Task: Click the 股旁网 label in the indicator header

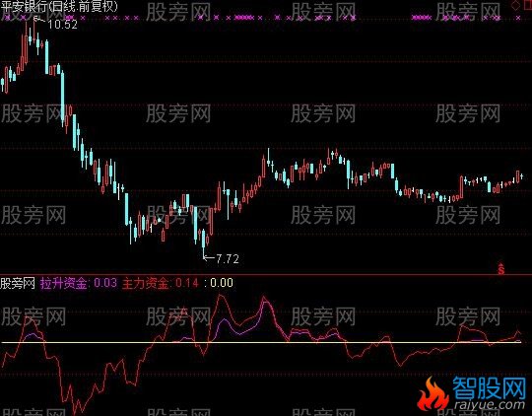Action: [x=18, y=283]
